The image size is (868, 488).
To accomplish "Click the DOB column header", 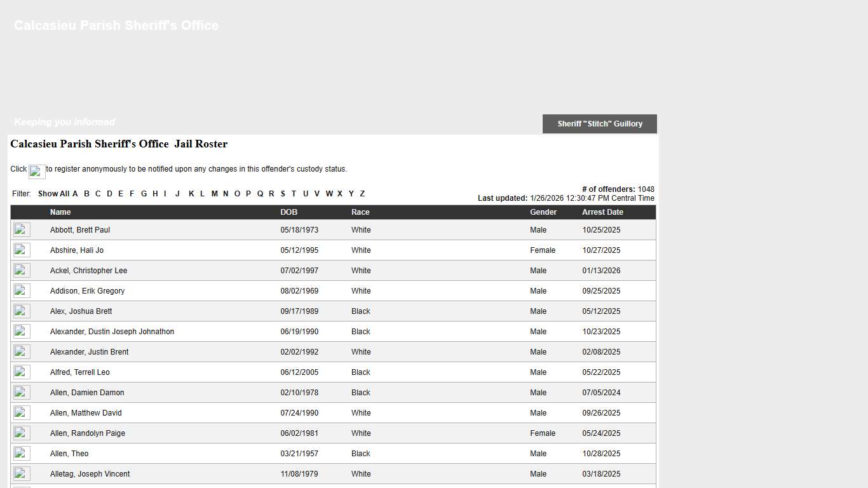I will coord(288,212).
